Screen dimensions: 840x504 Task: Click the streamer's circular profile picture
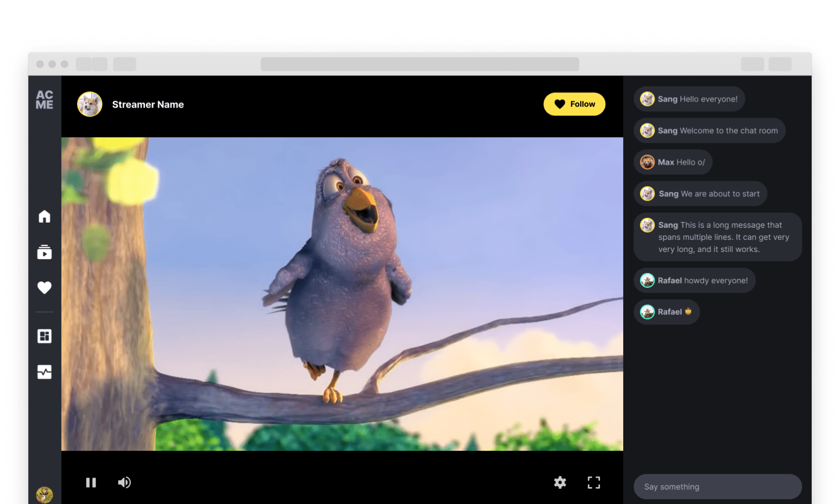pyautogui.click(x=89, y=104)
